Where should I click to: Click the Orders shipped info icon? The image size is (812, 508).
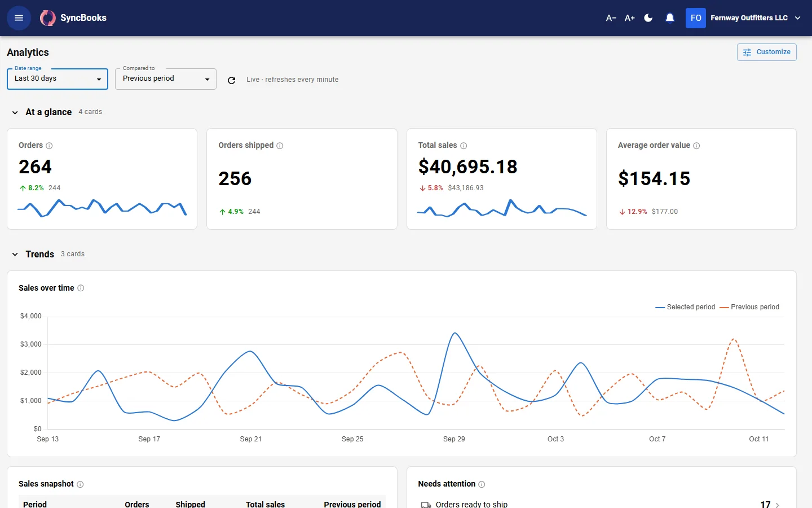pos(280,146)
